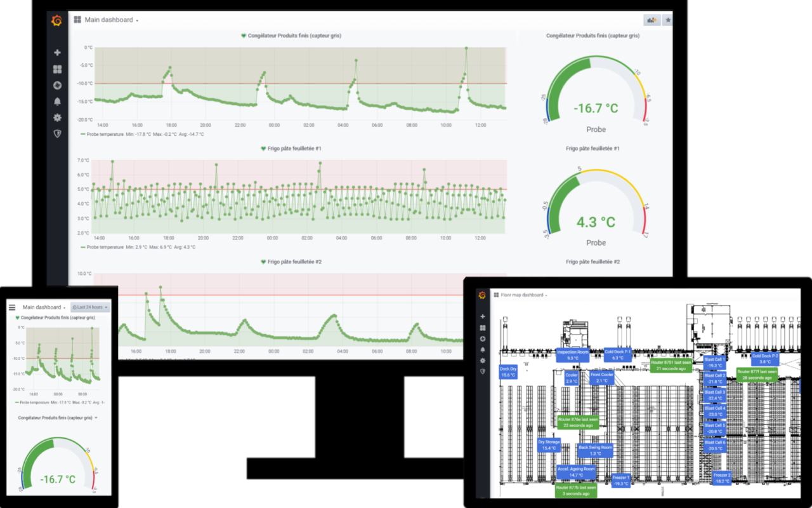Image resolution: width=812 pixels, height=508 pixels.
Task: Open the hamburger menu in the mobile view
Action: (x=12, y=307)
